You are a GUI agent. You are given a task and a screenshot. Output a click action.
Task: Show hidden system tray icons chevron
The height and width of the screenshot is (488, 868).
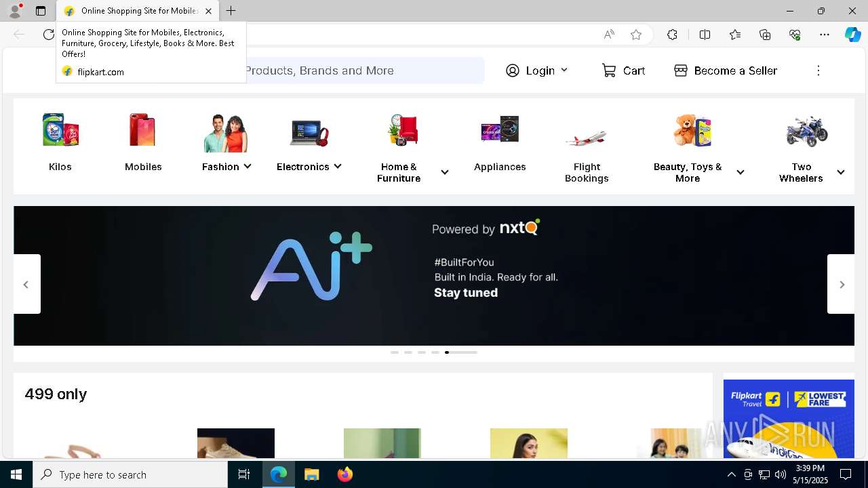pos(731,474)
